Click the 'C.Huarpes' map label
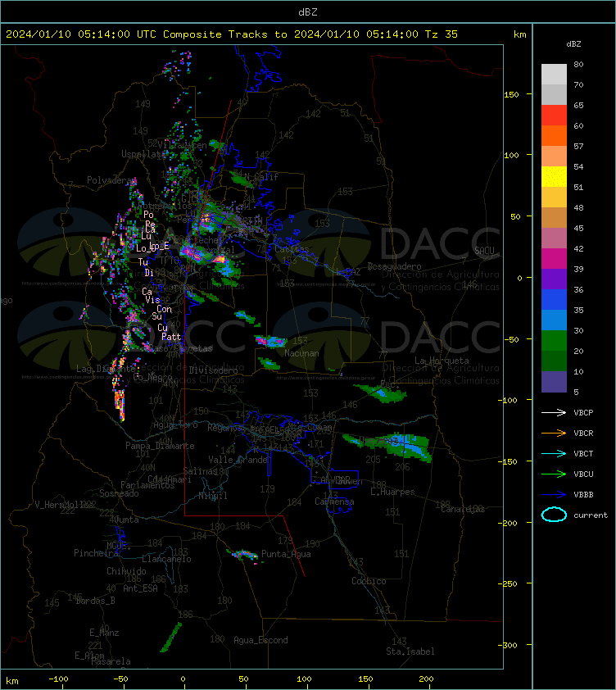The width and height of the screenshot is (616, 690). [x=392, y=492]
